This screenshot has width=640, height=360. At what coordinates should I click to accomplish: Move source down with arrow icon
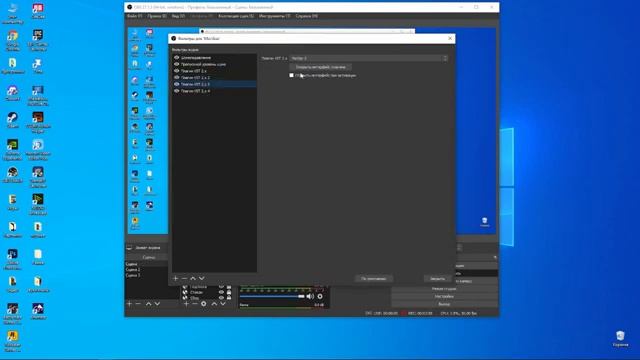click(223, 304)
